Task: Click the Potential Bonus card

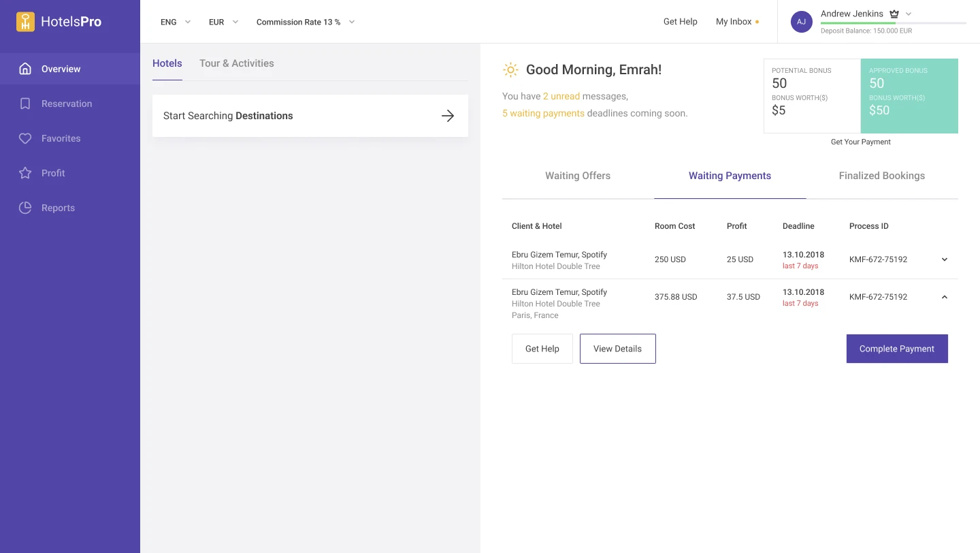Action: tap(813, 96)
